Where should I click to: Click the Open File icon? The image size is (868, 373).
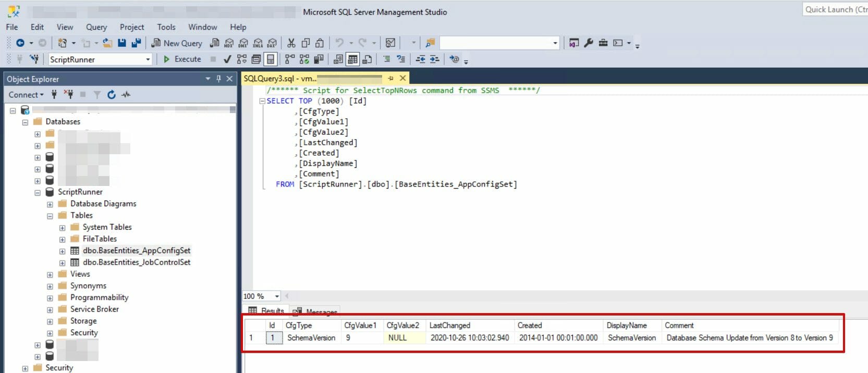click(107, 43)
